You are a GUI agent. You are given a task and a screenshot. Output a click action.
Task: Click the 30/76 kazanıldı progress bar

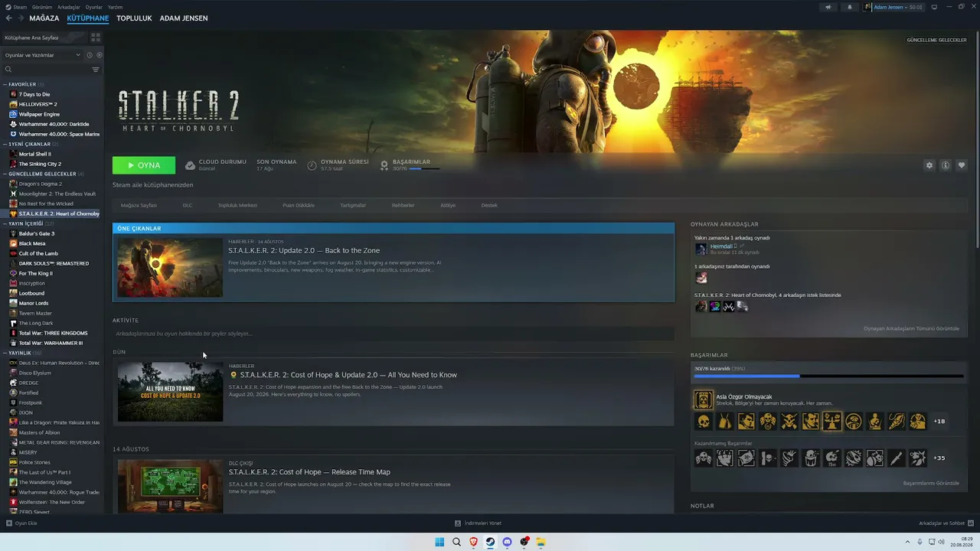tap(829, 376)
